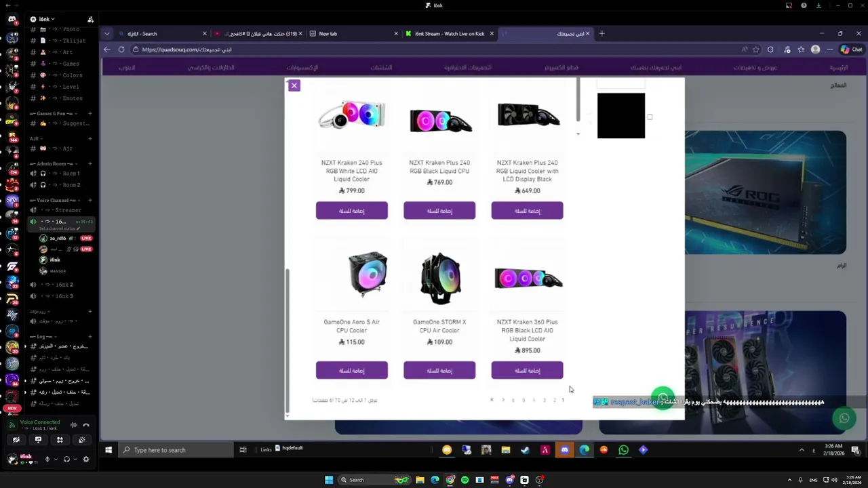Open the Tklijat channel in Discord

tap(62, 41)
